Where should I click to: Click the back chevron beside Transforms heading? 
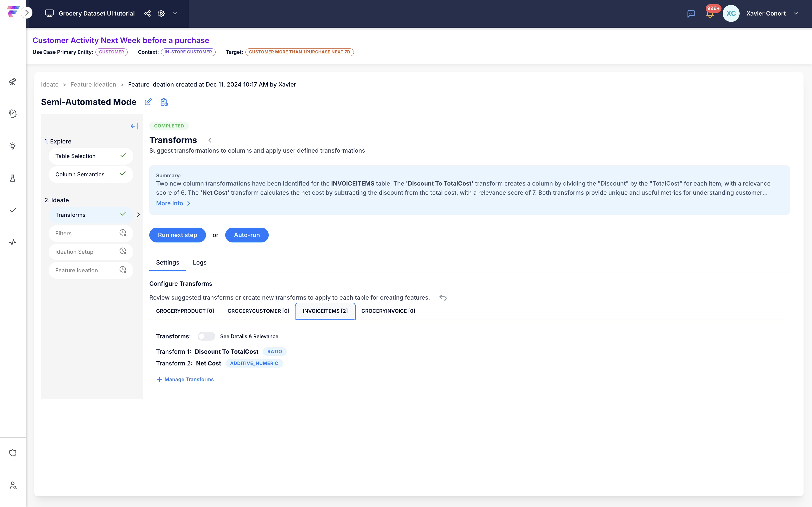click(x=210, y=140)
